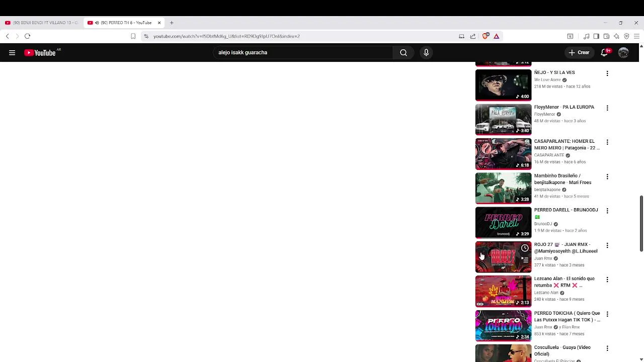Image resolution: width=644 pixels, height=362 pixels.
Task: Click 'benjitalkapone' channel name
Action: [547, 190]
